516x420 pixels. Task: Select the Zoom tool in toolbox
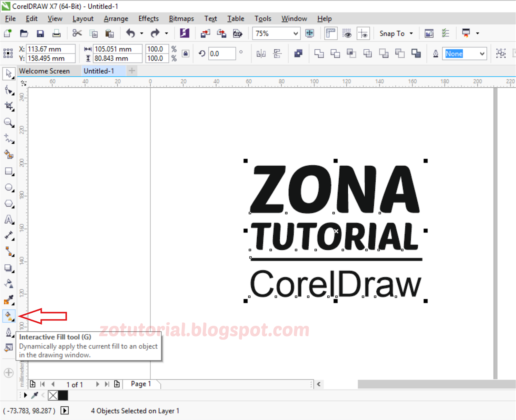[9, 122]
